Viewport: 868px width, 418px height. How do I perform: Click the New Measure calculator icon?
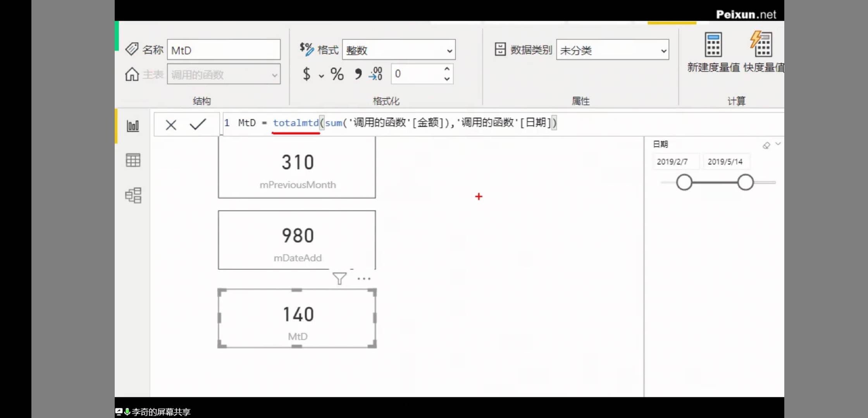713,45
